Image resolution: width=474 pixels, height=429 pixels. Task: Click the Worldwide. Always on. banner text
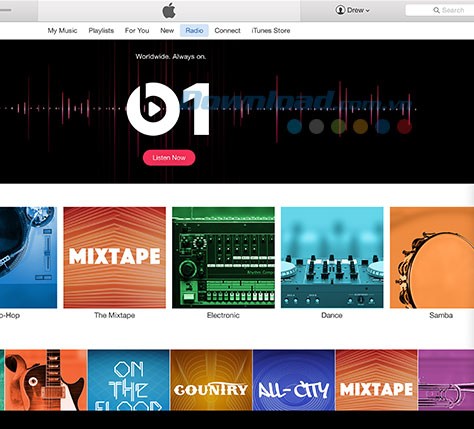171,57
